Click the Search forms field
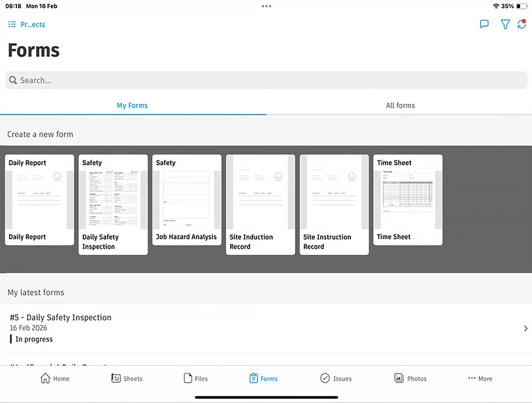 click(266, 80)
